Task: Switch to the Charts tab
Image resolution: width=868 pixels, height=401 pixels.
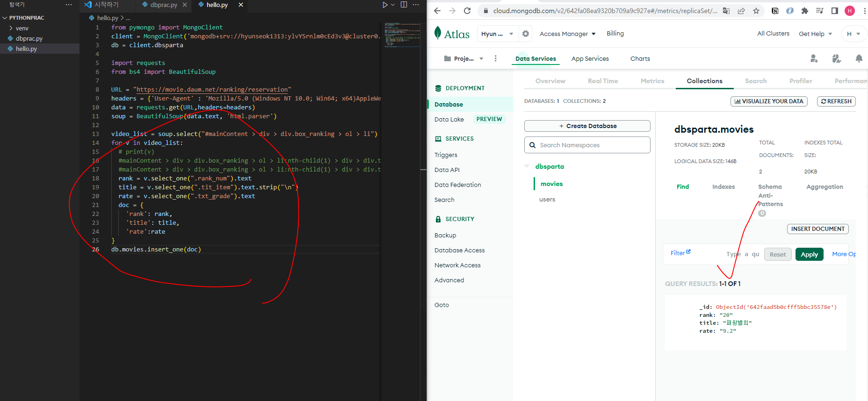Action: pos(640,59)
